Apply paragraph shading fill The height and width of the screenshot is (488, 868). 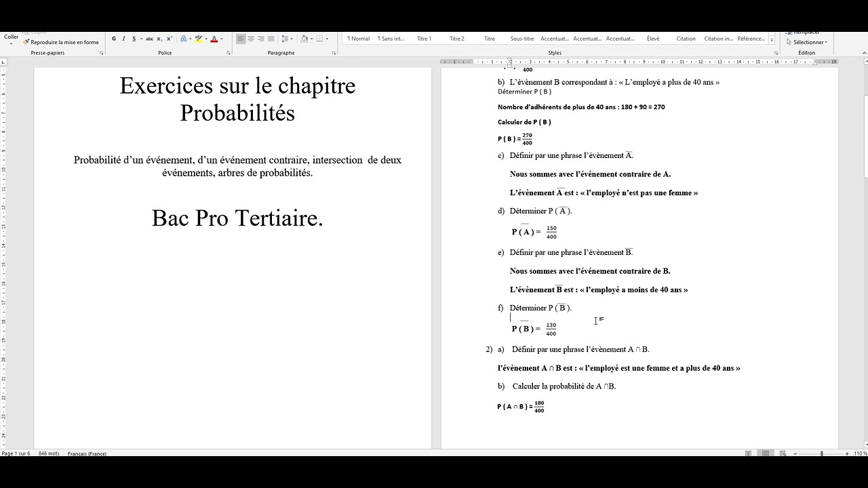304,39
